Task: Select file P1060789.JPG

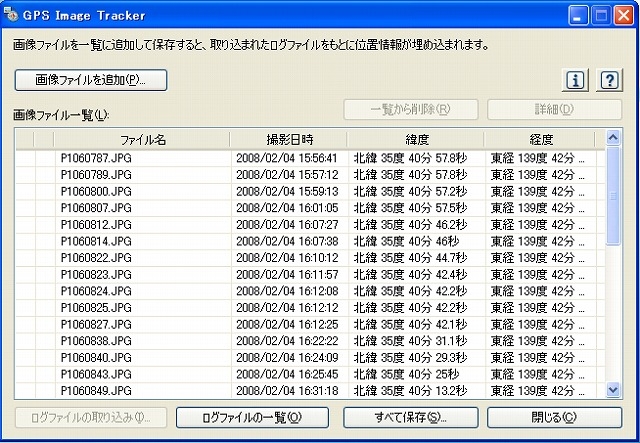Action: (96, 175)
